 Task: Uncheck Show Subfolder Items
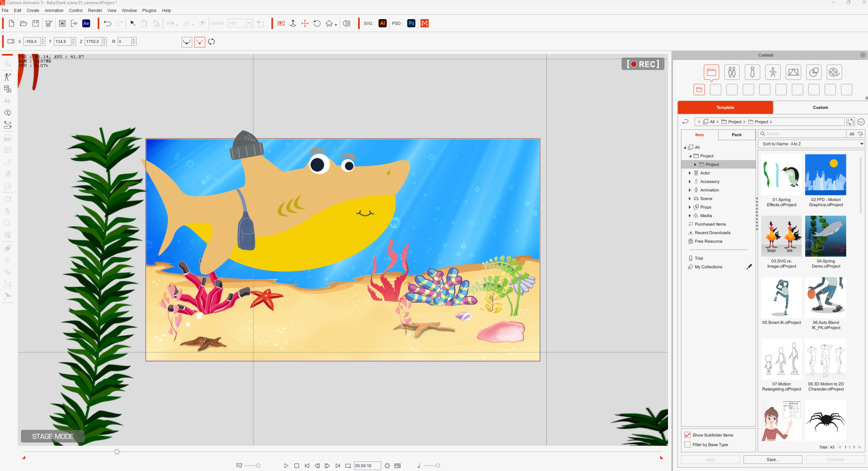pos(687,435)
